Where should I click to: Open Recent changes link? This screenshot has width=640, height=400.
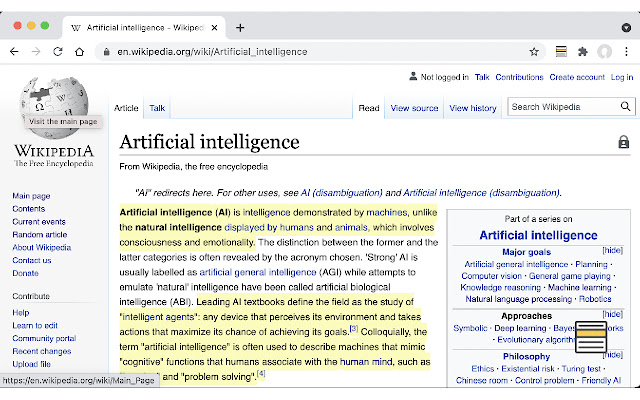click(x=42, y=351)
